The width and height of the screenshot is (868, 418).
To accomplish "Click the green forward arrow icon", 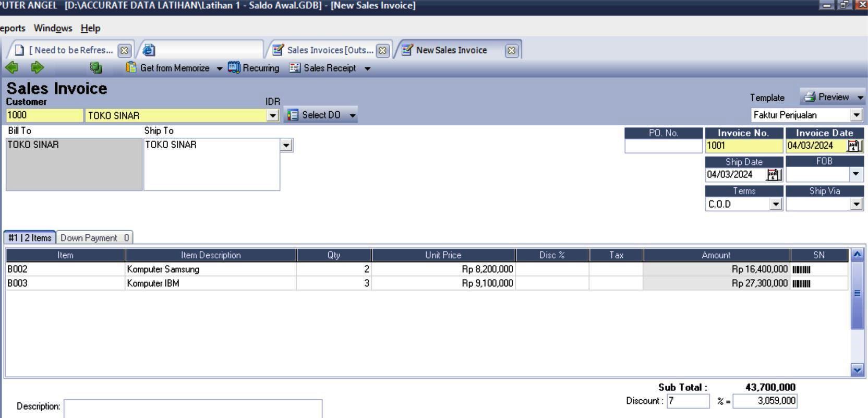I will pyautogui.click(x=37, y=67).
